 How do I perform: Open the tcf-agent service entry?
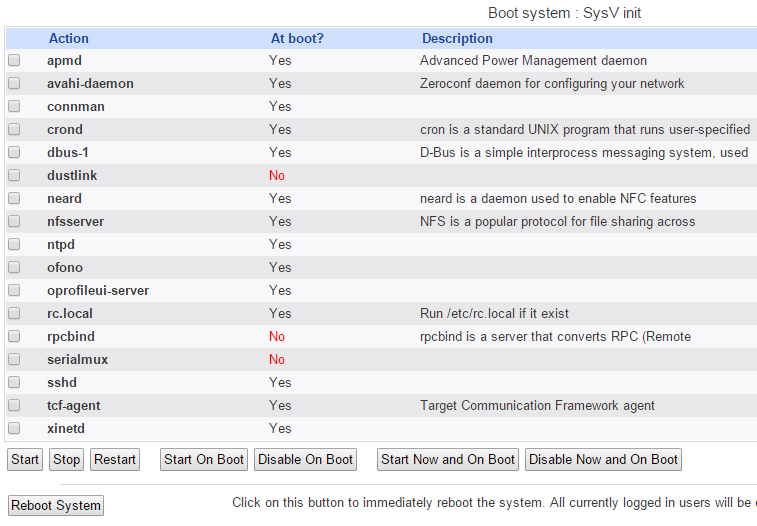(74, 406)
